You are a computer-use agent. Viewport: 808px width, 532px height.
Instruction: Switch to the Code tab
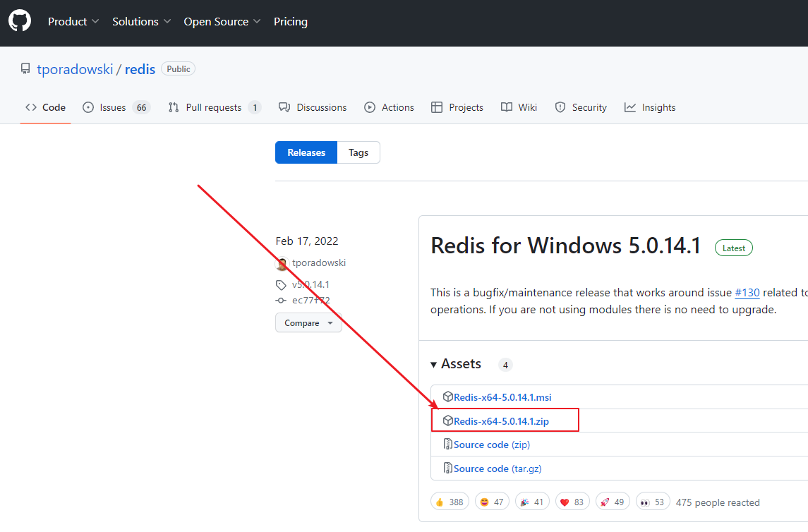tap(45, 107)
